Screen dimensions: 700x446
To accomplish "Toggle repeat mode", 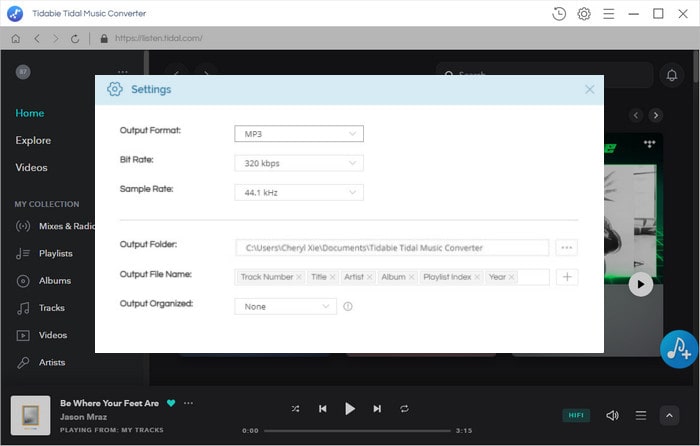I will click(x=404, y=409).
